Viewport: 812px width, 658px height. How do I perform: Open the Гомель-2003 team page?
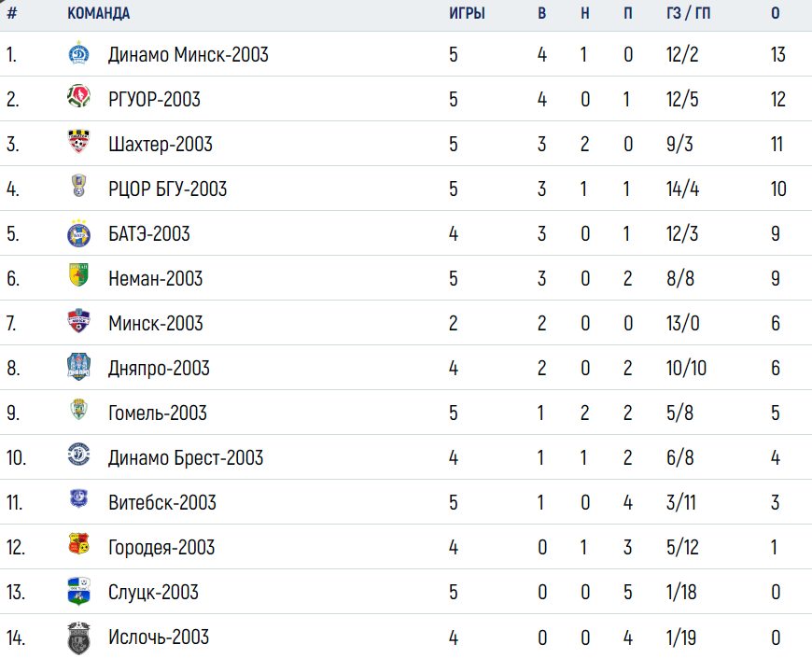pyautogui.click(x=158, y=413)
